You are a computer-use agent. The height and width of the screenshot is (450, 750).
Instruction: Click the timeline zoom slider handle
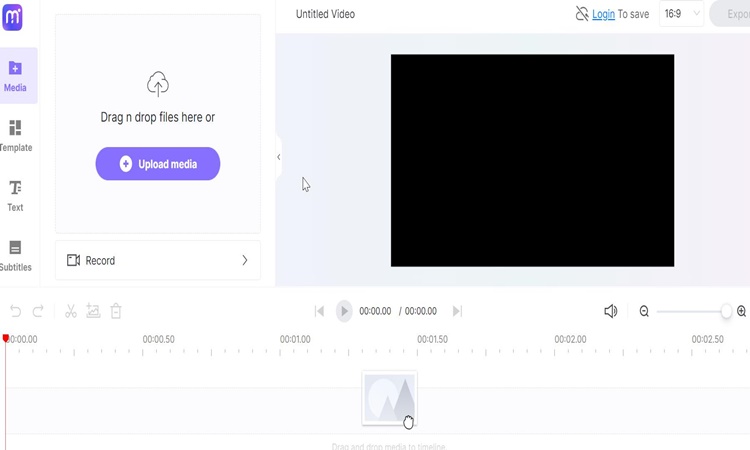point(726,311)
